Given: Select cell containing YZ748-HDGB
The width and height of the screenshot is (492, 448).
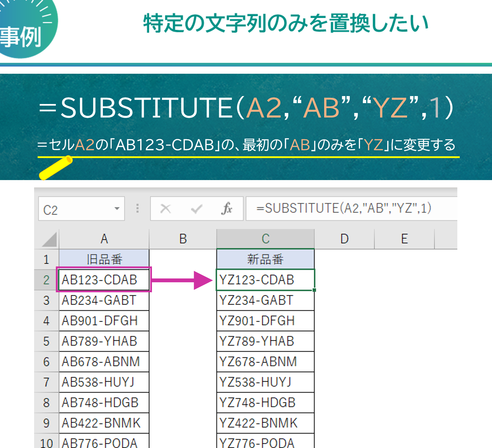Looking at the screenshot, I should click(x=265, y=403).
